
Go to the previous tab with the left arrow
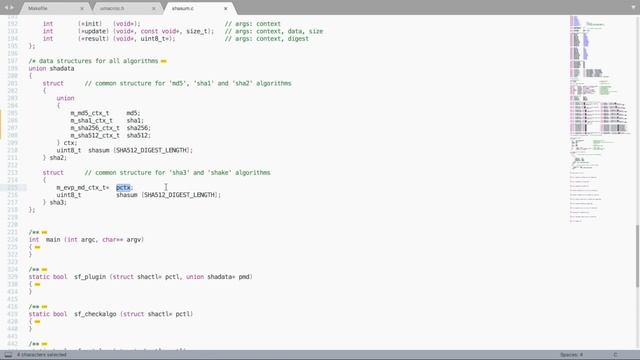coord(6,8)
